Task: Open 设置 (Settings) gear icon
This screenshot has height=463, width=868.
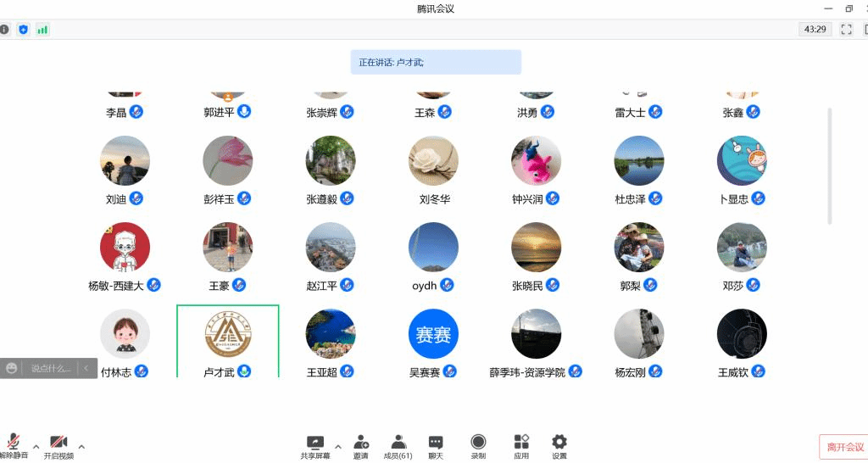Action: [x=559, y=446]
